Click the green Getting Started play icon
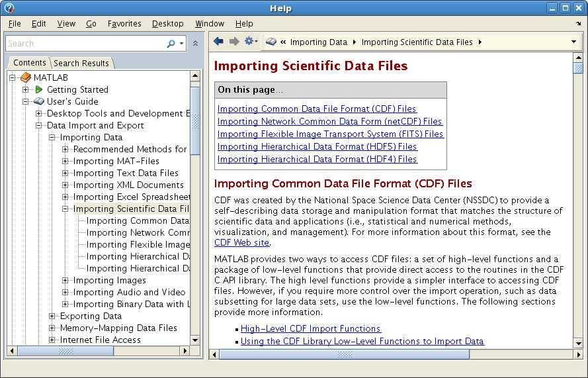 tap(39, 89)
